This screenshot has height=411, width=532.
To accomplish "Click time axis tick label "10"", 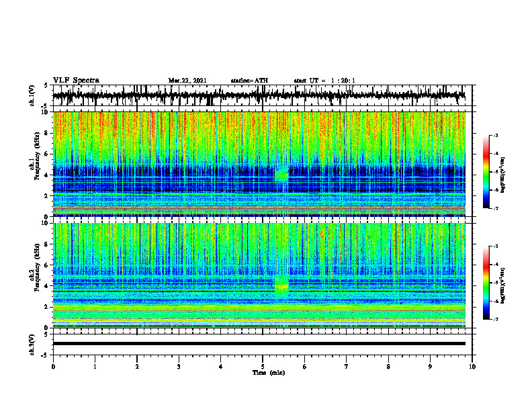I will pos(472,367).
